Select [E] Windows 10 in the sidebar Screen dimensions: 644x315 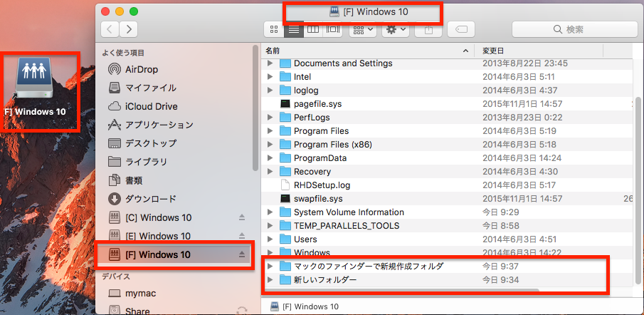coord(149,236)
